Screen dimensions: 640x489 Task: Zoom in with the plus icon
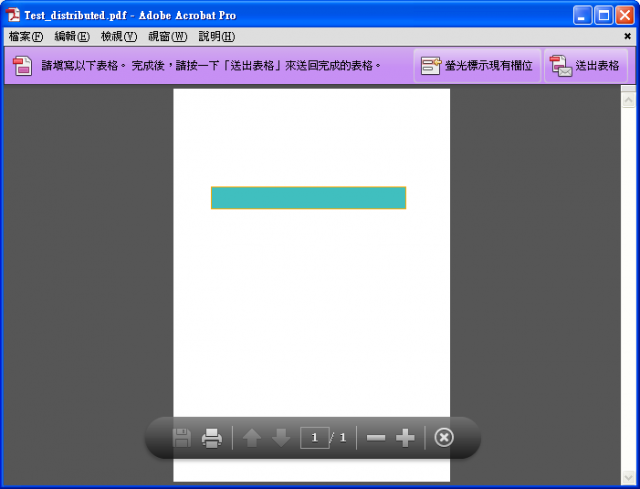405,438
